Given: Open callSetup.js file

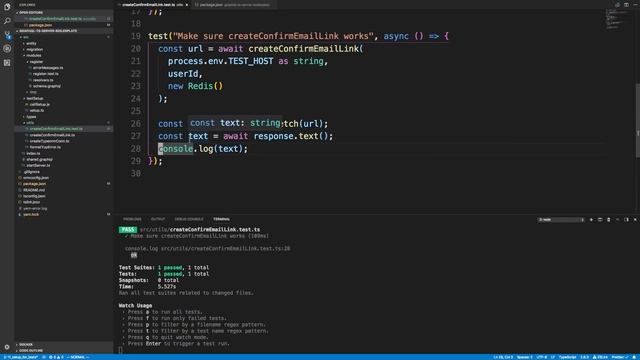Looking at the screenshot, I should tap(40, 104).
